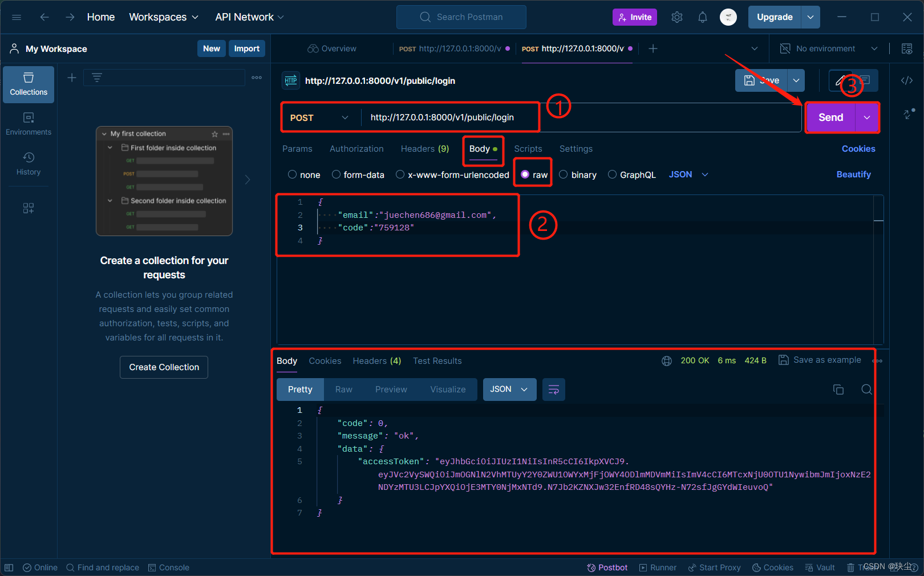Toggle response line wrap icon
The height and width of the screenshot is (576, 924).
(554, 390)
